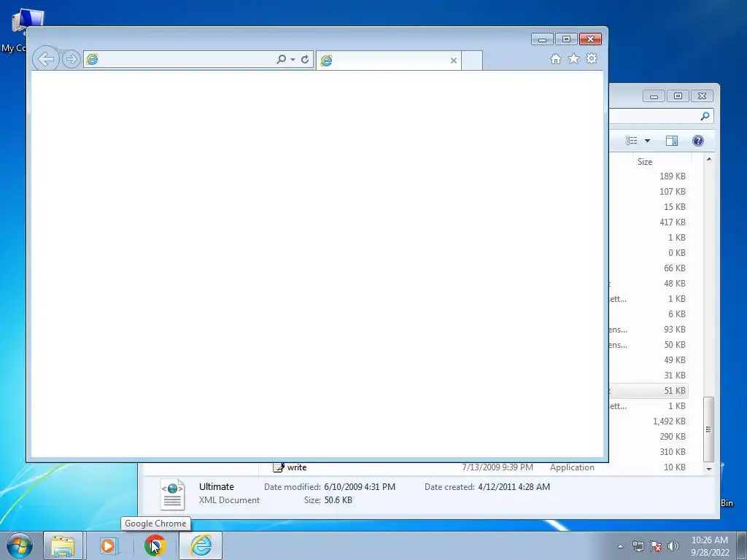Click the Explorer window search magnifier

[x=705, y=116]
